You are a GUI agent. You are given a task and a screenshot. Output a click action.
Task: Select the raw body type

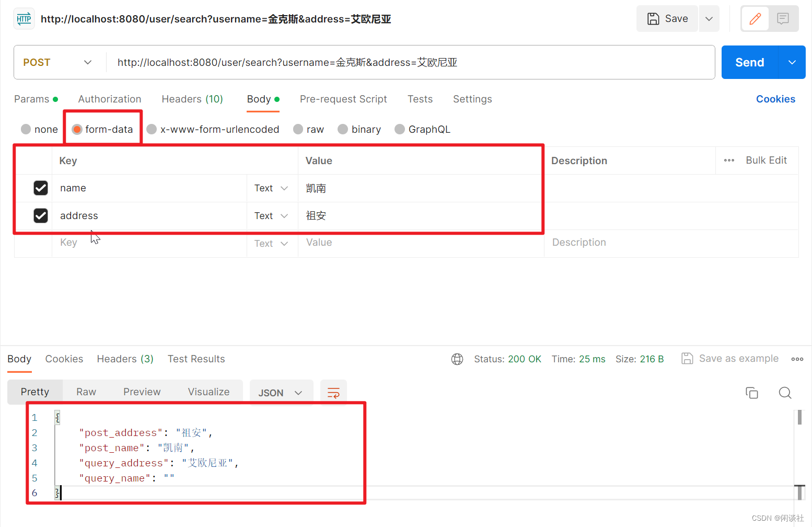298,129
